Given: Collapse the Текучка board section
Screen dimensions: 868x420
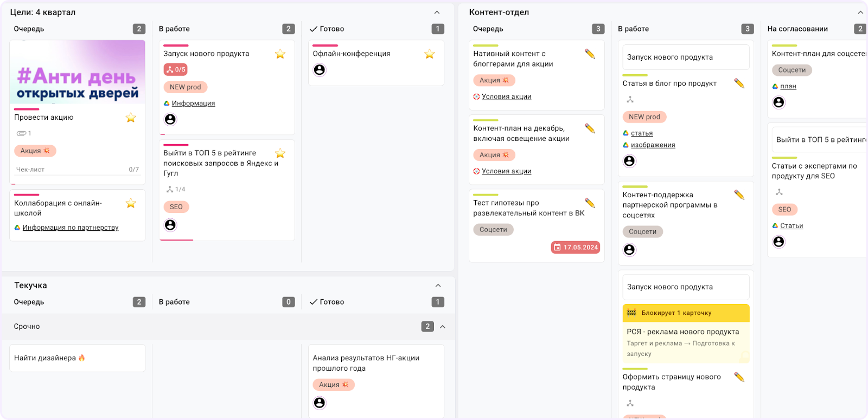Looking at the screenshot, I should [x=438, y=286].
